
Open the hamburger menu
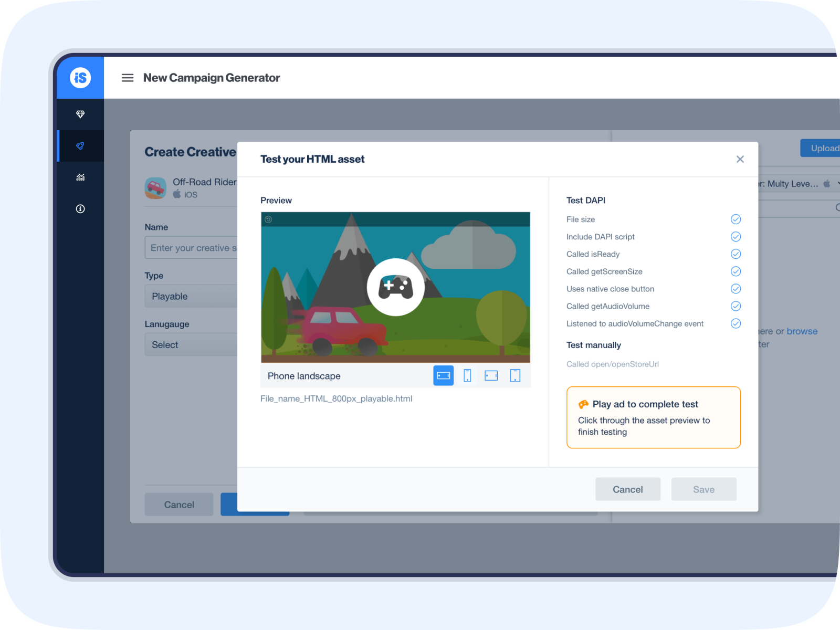coord(128,78)
